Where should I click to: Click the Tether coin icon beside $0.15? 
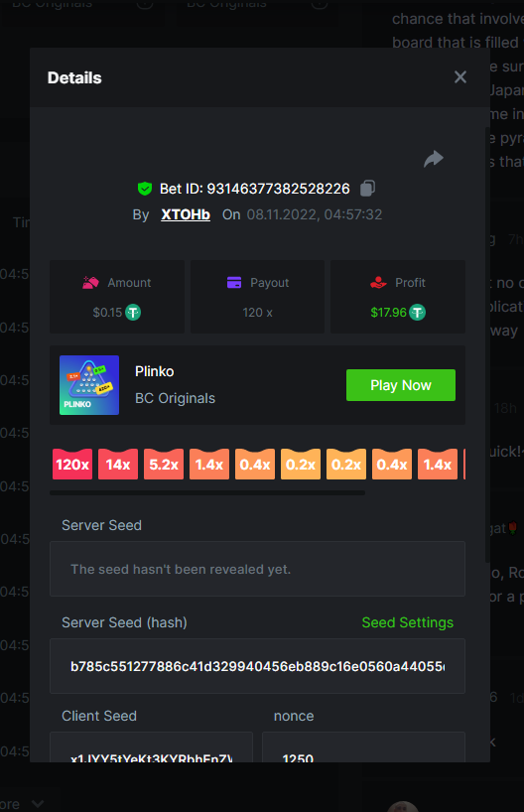click(x=133, y=313)
